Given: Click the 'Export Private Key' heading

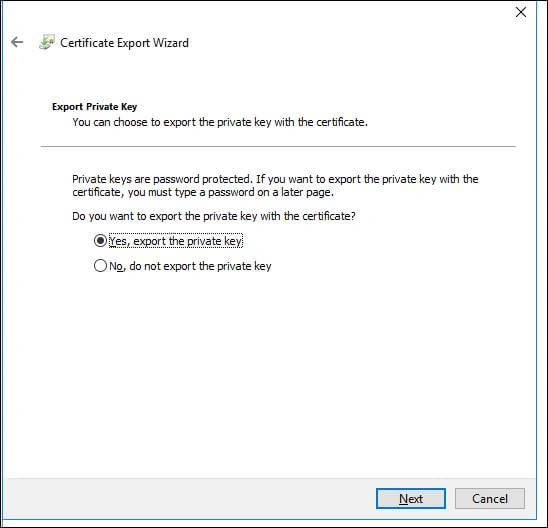Looking at the screenshot, I should [x=94, y=107].
